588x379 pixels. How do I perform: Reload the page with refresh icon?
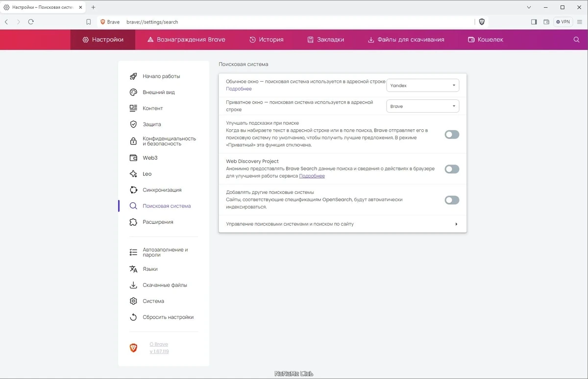point(31,22)
